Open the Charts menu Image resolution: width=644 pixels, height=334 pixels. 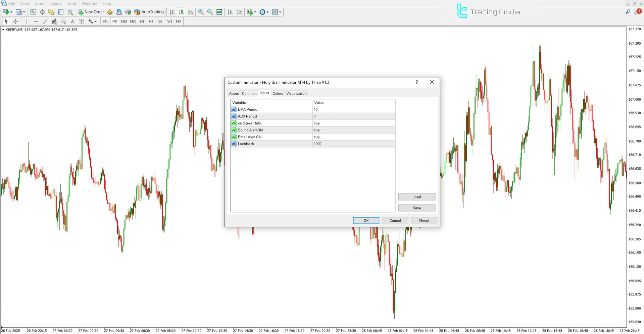tap(55, 3)
